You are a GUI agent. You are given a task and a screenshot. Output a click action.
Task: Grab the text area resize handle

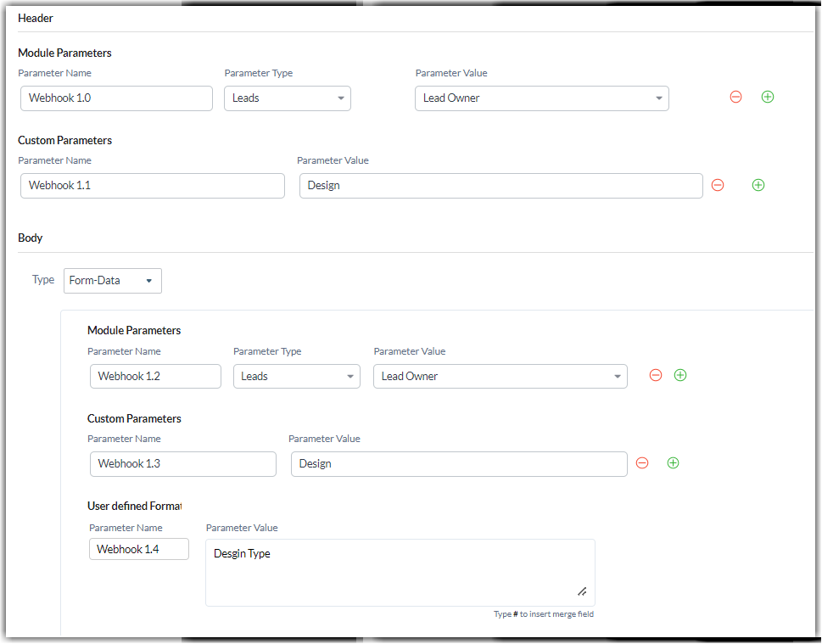click(x=582, y=591)
